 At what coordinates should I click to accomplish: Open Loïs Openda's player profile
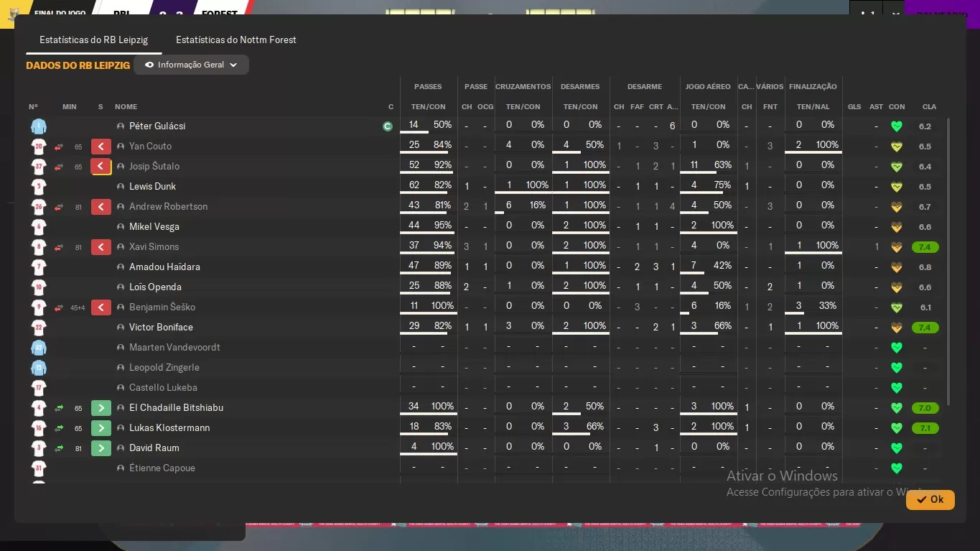155,287
